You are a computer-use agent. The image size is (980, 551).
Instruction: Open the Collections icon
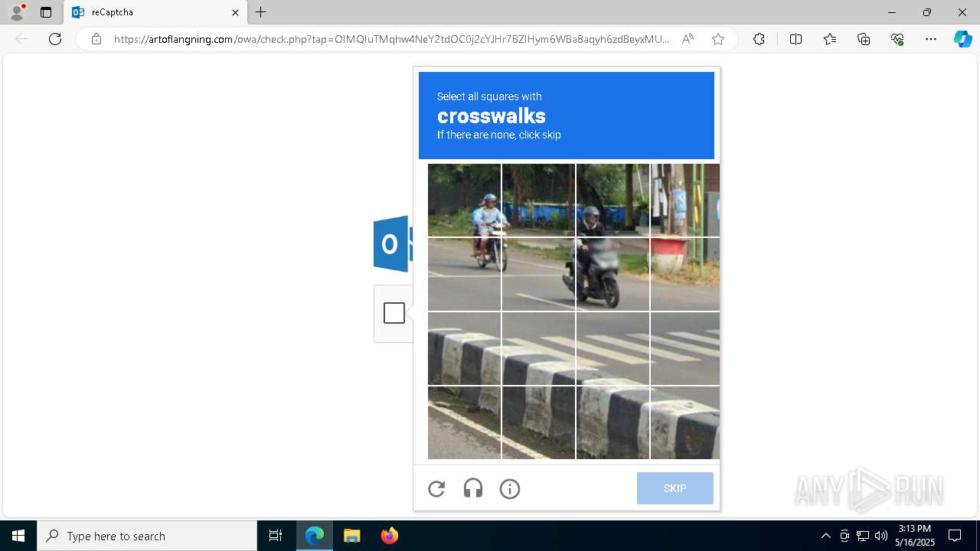click(864, 39)
